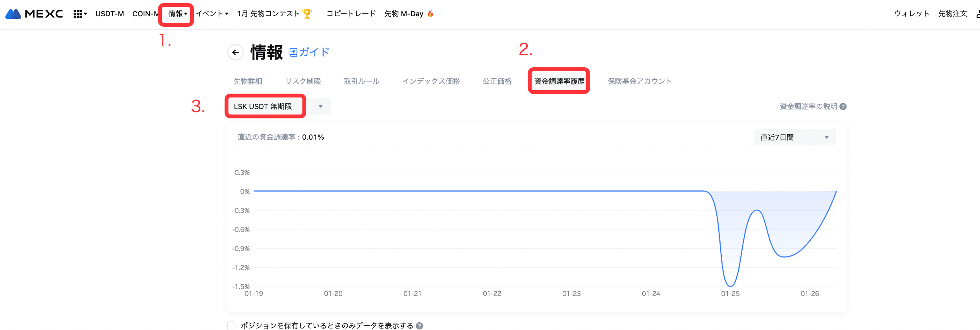
Task: Click the guide icon beside ガイド
Action: click(x=293, y=52)
